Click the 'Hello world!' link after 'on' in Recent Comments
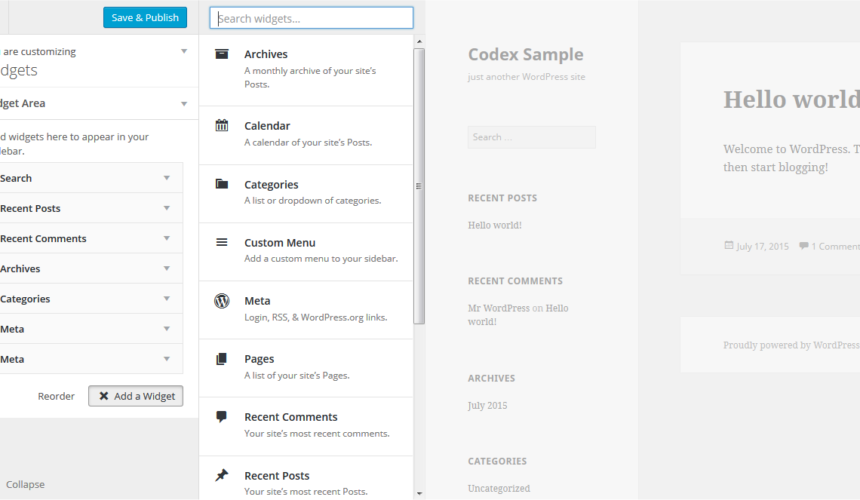Image resolution: width=860 pixels, height=500 pixels. tap(518, 315)
